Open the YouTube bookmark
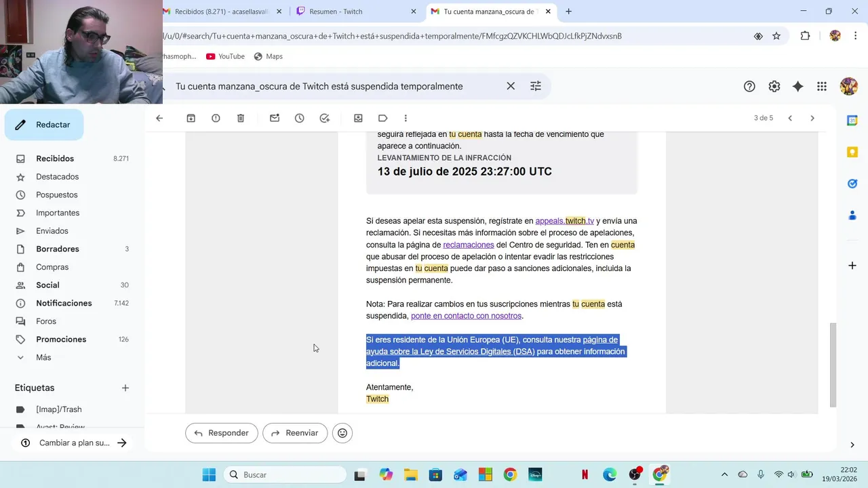This screenshot has width=868, height=488. coord(225,56)
